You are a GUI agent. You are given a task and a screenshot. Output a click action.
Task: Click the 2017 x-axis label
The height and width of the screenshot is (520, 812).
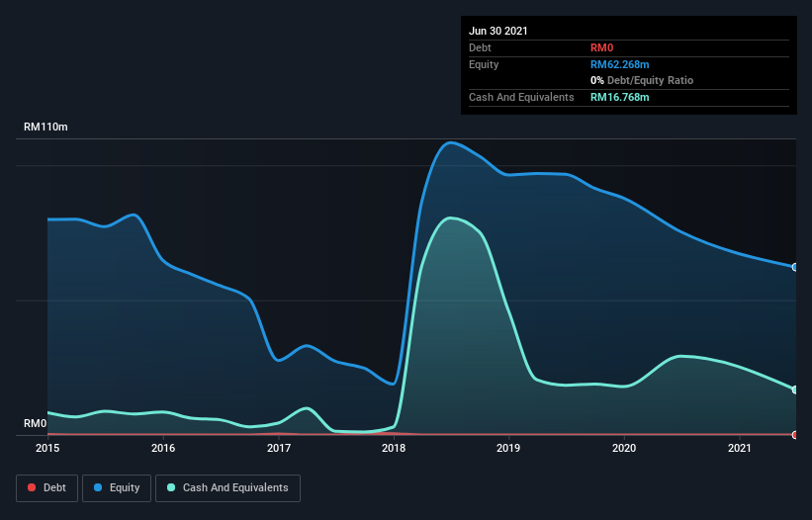tap(279, 448)
